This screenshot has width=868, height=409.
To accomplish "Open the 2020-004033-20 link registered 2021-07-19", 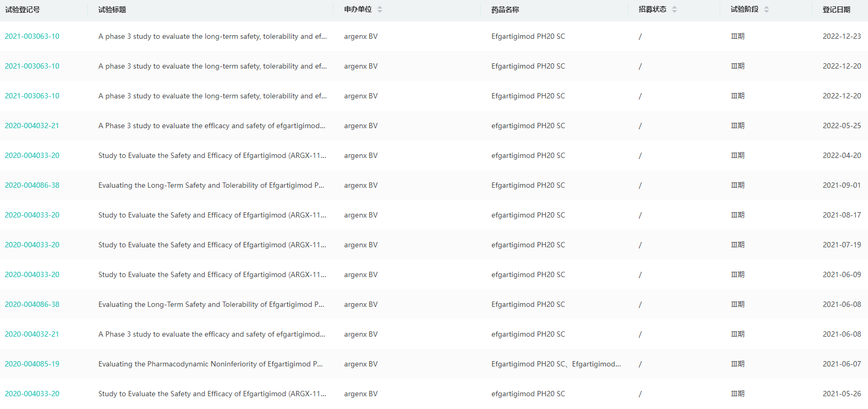I will tap(32, 245).
